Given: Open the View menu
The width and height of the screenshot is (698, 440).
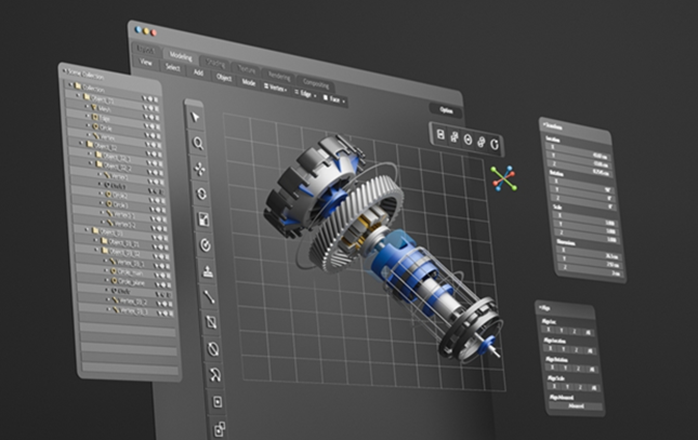Looking at the screenshot, I should [x=146, y=62].
